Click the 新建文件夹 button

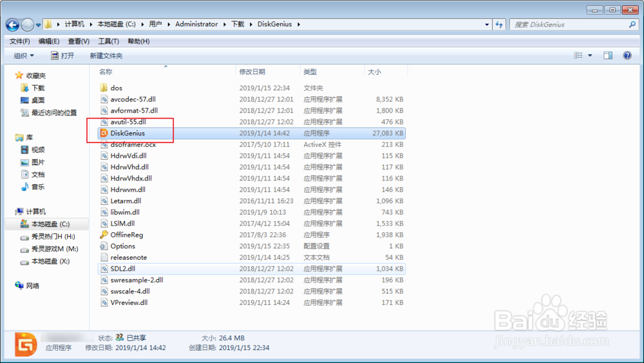106,55
